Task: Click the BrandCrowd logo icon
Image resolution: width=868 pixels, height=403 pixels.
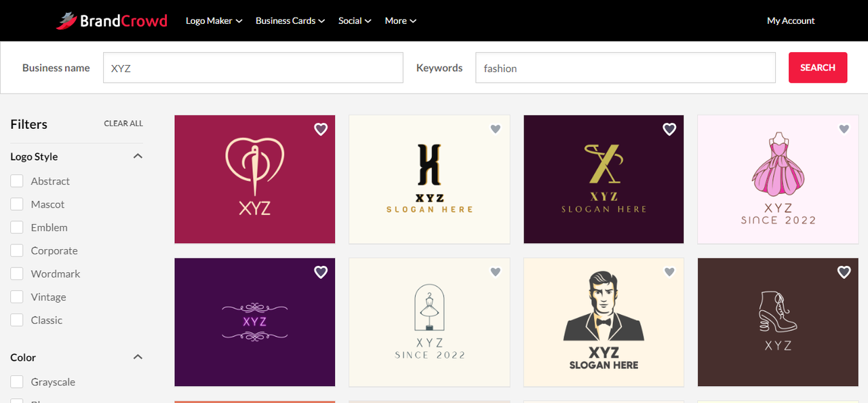Action: click(x=66, y=21)
